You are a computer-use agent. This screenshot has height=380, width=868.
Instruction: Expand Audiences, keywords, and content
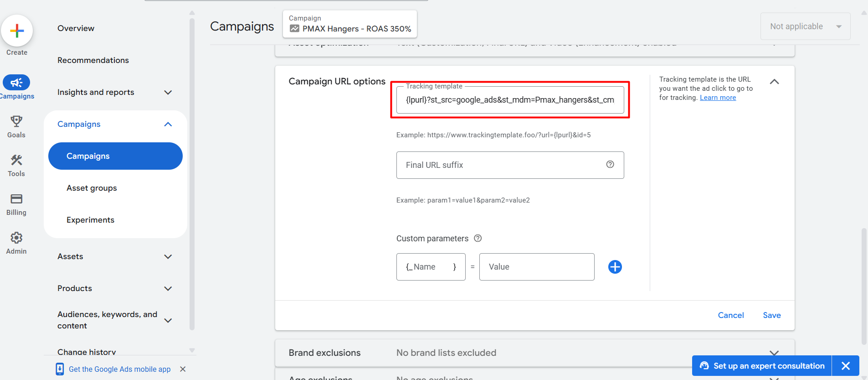pyautogui.click(x=168, y=320)
